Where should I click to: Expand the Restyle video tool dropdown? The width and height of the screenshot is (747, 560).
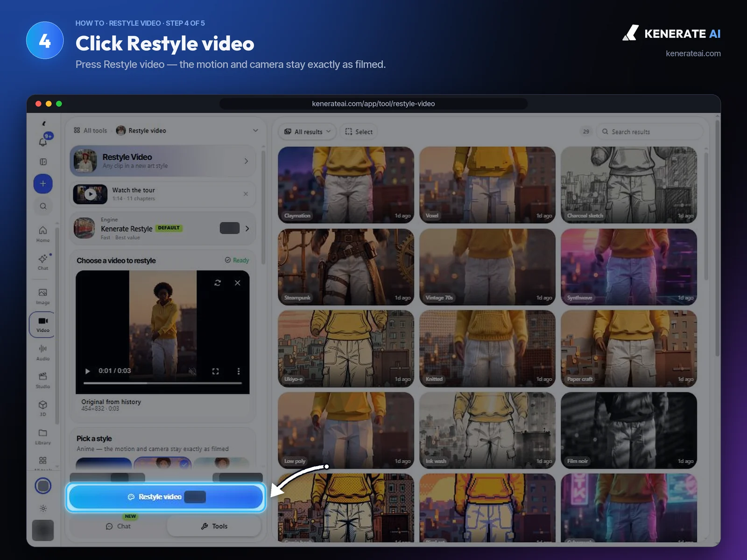coord(255,131)
